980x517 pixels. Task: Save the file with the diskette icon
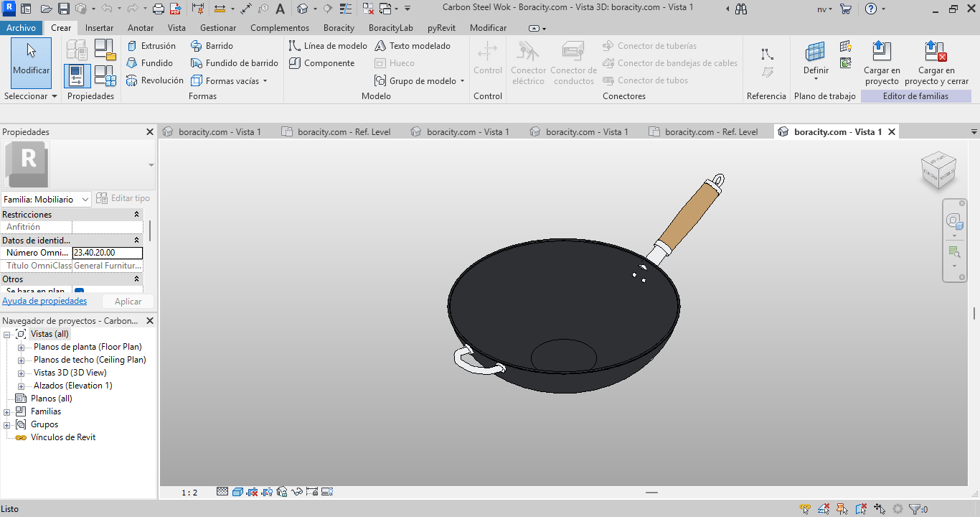(63, 9)
